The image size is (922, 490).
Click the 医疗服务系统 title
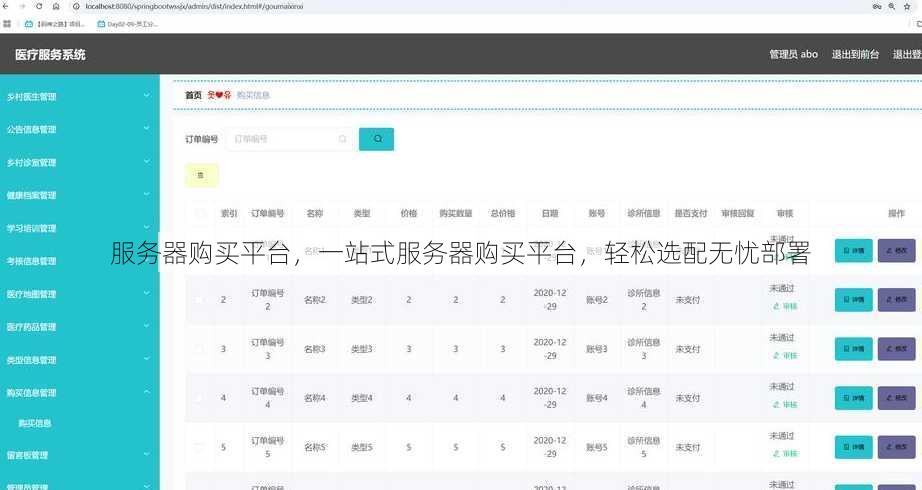[x=50, y=55]
